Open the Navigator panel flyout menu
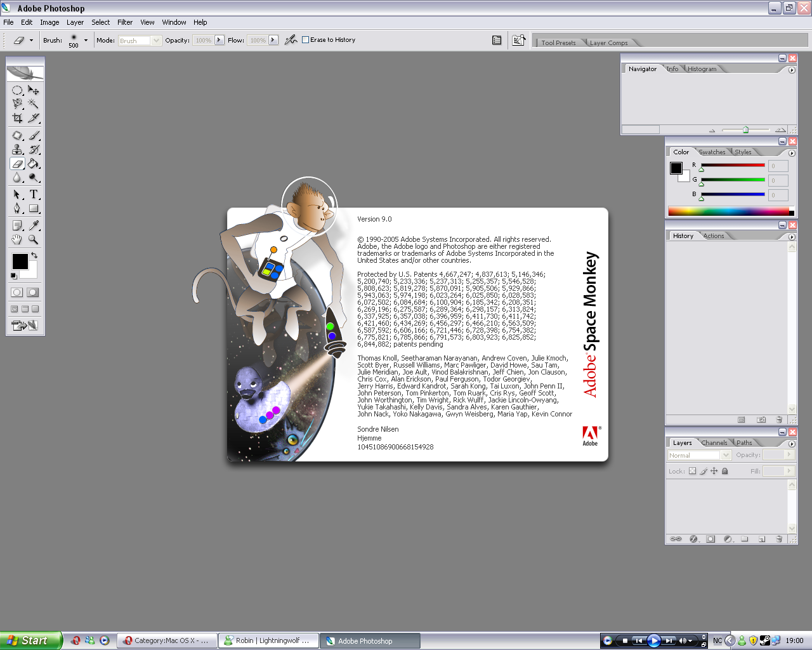 pos(792,70)
